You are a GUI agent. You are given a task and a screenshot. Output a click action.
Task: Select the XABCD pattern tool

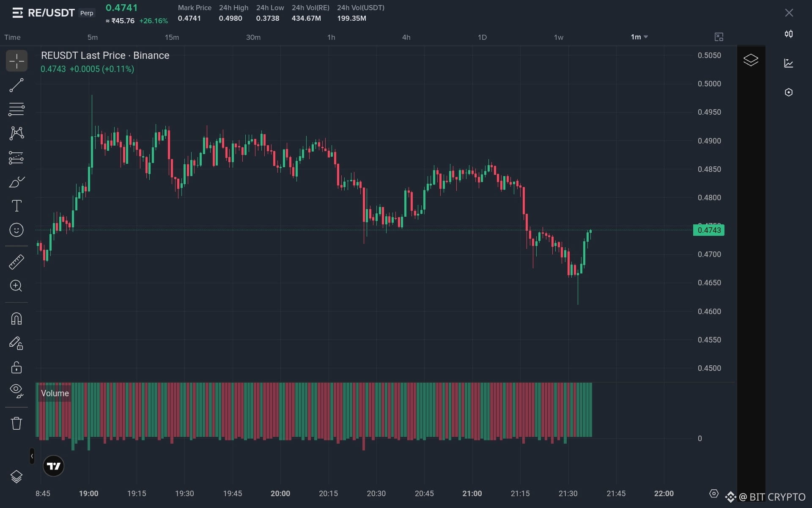coord(16,133)
